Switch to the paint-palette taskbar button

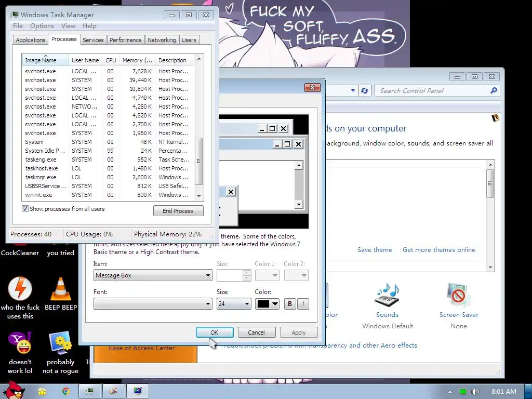click(114, 391)
